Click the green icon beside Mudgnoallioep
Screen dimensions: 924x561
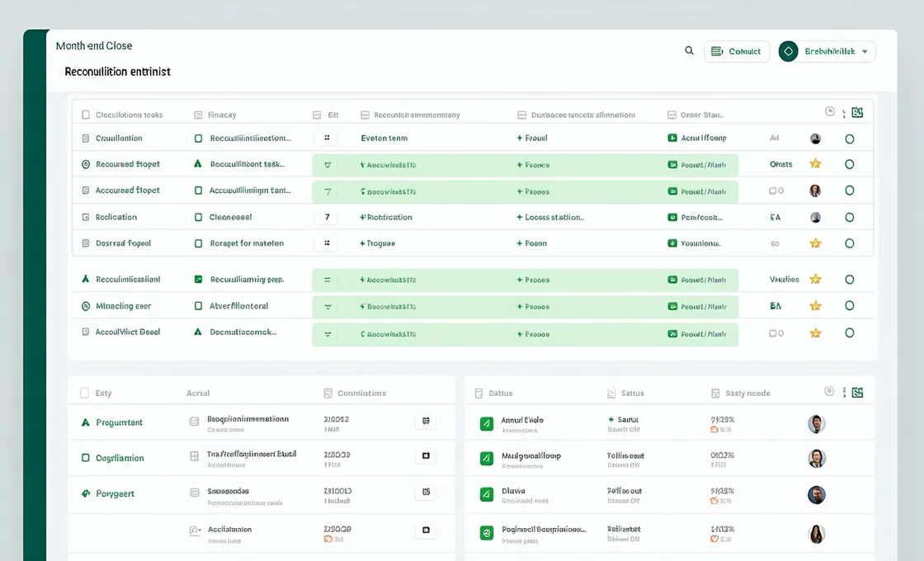click(x=487, y=459)
